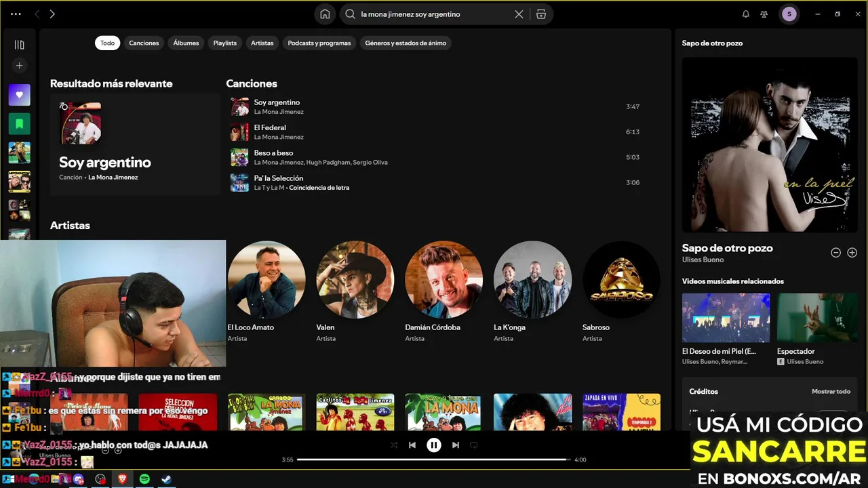Open the user profile menu

point(789,14)
